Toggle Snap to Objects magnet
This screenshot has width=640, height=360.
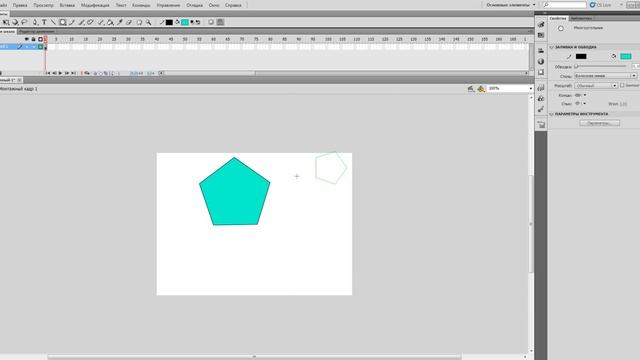[220, 22]
